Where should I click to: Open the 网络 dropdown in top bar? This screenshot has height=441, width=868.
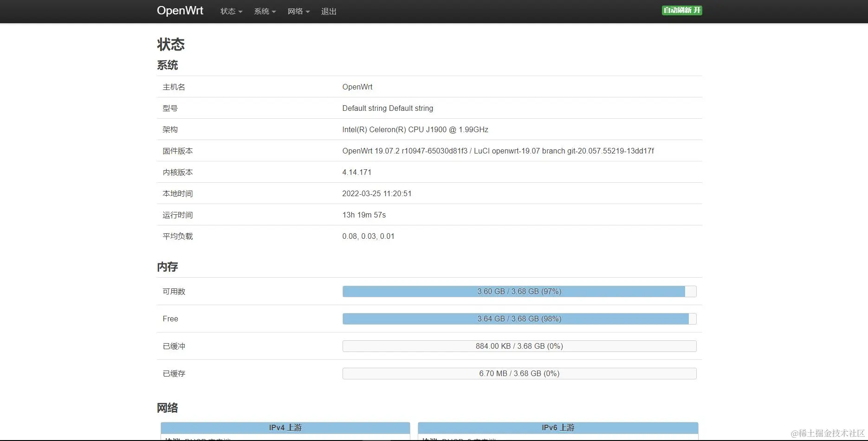[298, 11]
